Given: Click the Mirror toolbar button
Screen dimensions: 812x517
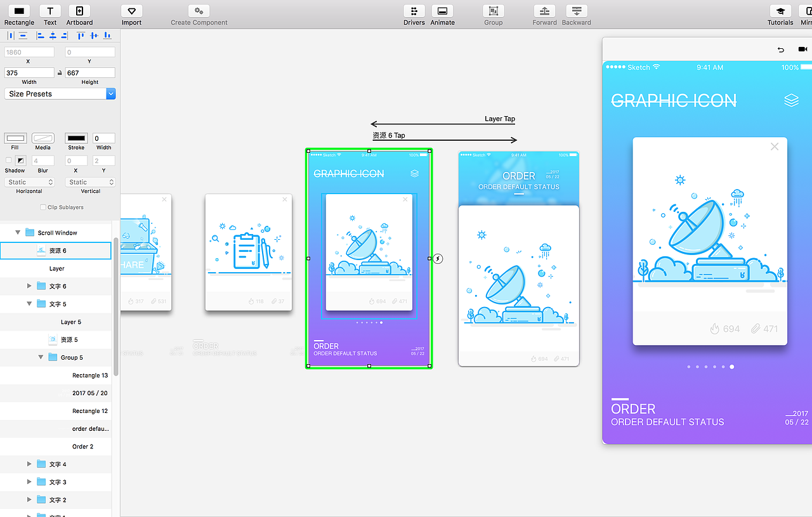Looking at the screenshot, I should coord(806,11).
